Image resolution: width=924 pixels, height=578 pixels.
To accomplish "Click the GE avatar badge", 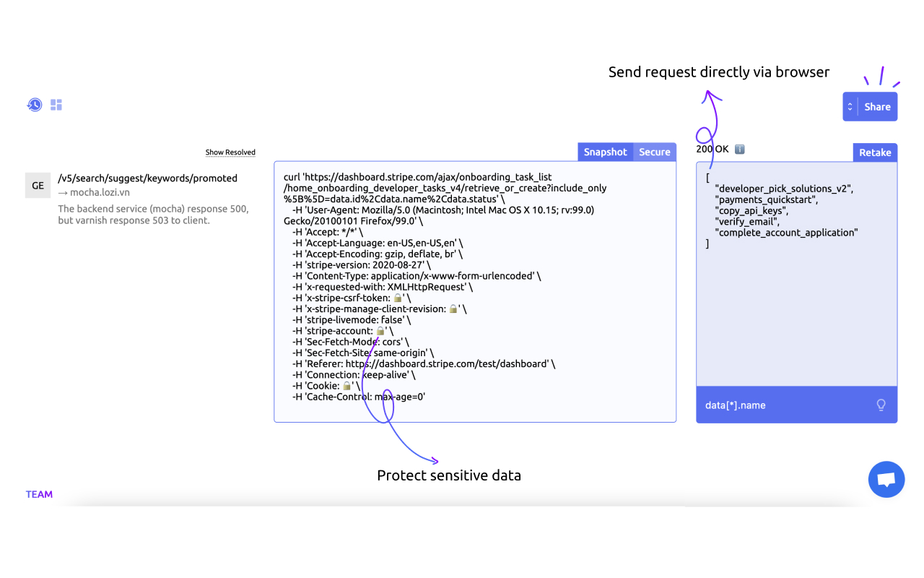I will [38, 186].
